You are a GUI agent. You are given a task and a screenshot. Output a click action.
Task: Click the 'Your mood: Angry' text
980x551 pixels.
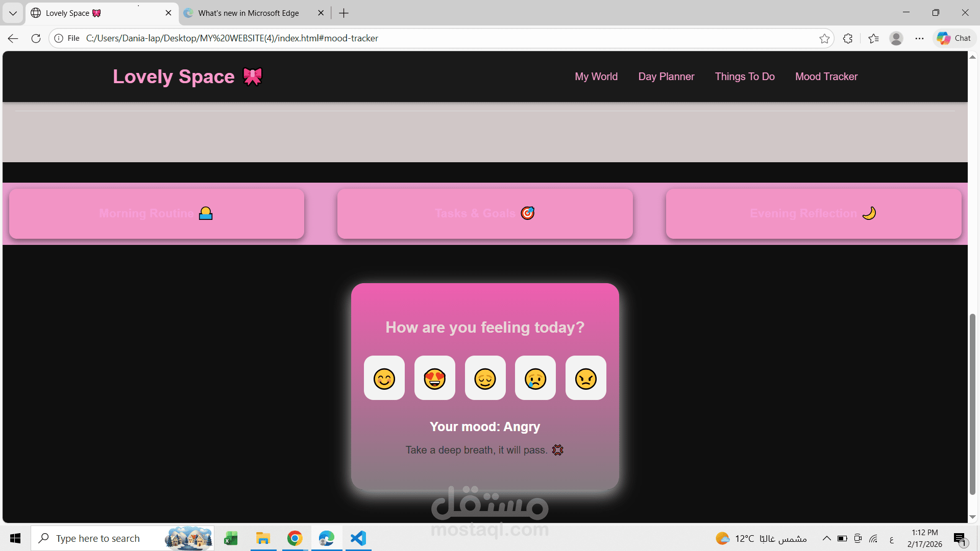485,427
